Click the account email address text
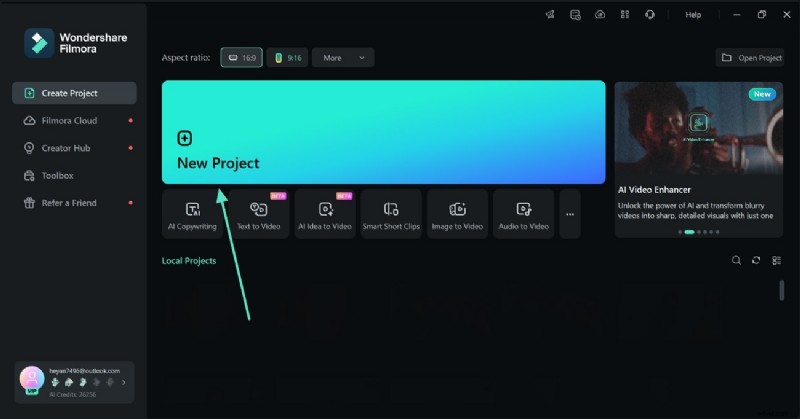 85,371
